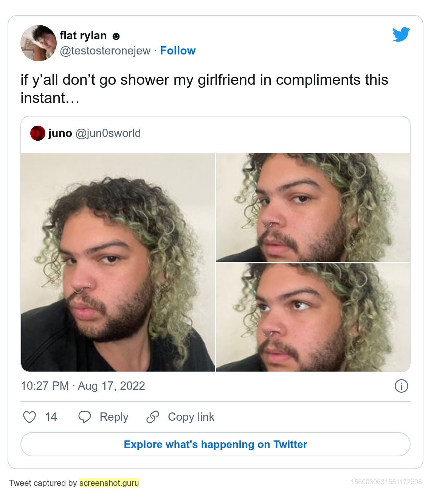Image resolution: width=431 pixels, height=504 pixels.
Task: Open the 10:27 PM Aug 17 timestamp
Action: tap(83, 386)
